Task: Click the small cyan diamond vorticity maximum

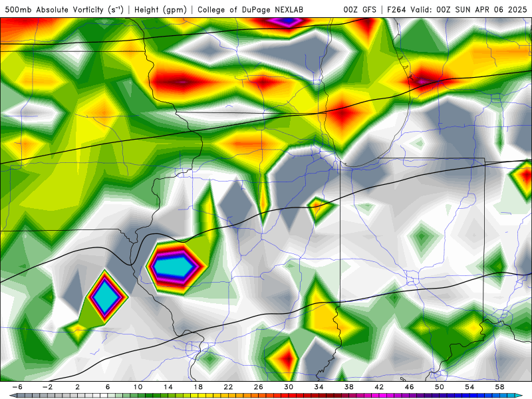Action: 106,297
